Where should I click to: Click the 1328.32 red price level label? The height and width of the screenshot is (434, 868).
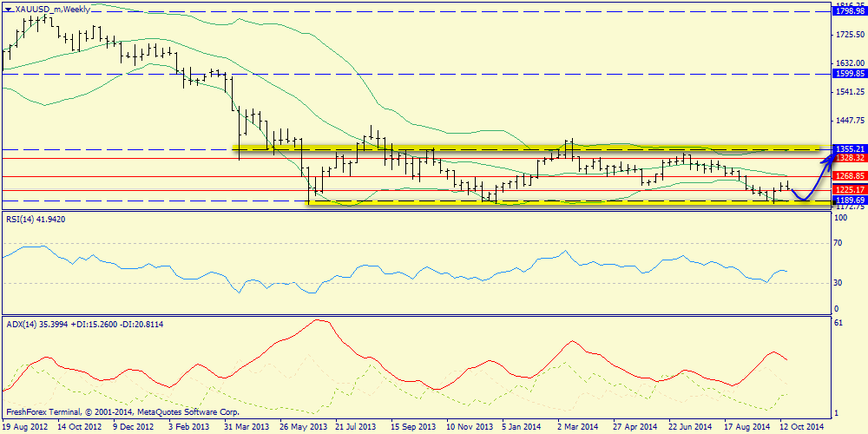pos(849,158)
